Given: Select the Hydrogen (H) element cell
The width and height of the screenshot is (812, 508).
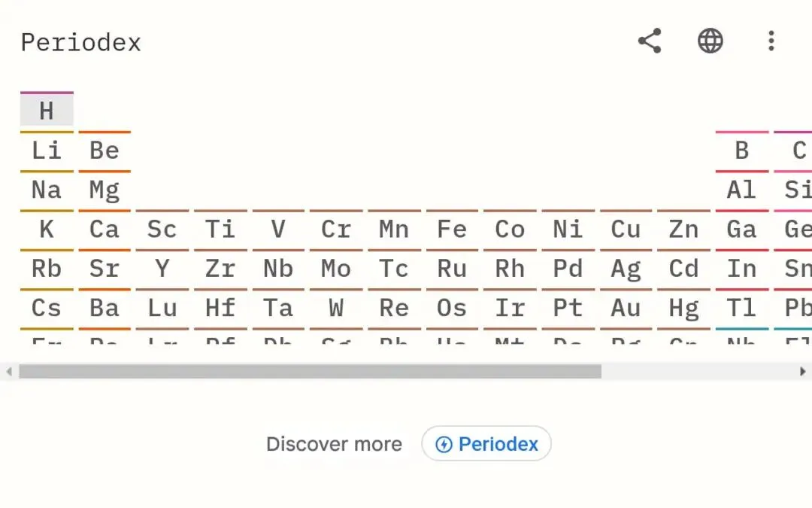Looking at the screenshot, I should pyautogui.click(x=47, y=111).
